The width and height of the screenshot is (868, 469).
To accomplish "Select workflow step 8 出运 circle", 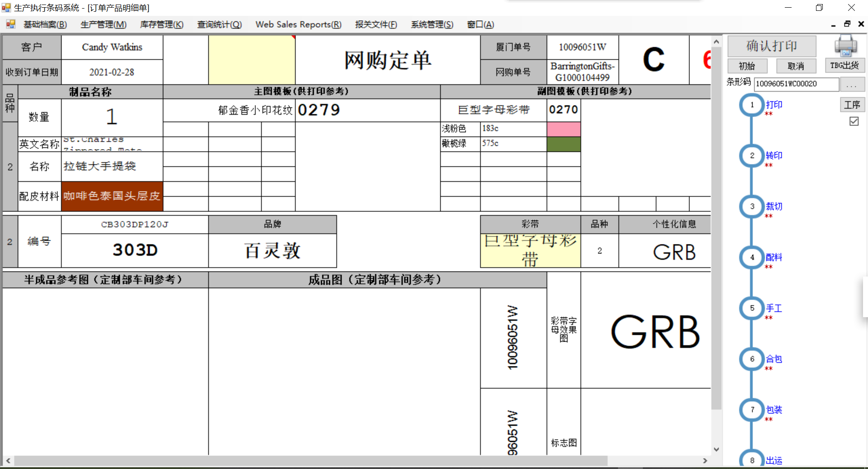I will (x=751, y=460).
